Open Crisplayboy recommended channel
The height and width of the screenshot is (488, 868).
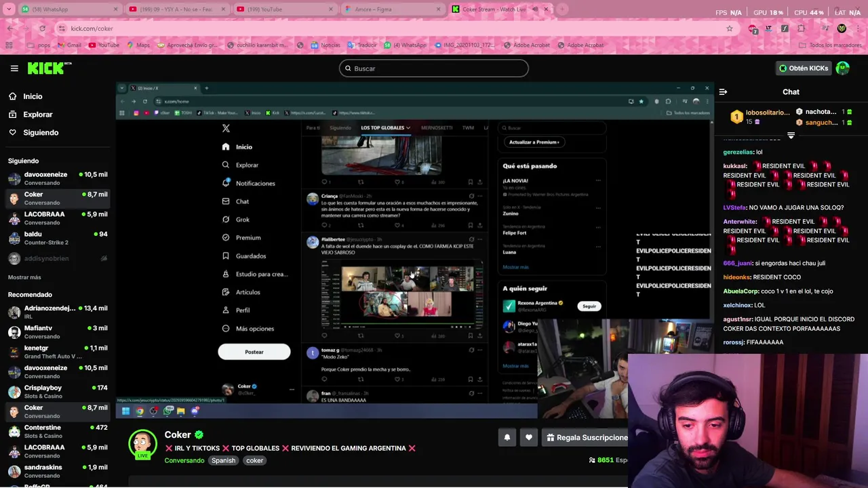58,392
